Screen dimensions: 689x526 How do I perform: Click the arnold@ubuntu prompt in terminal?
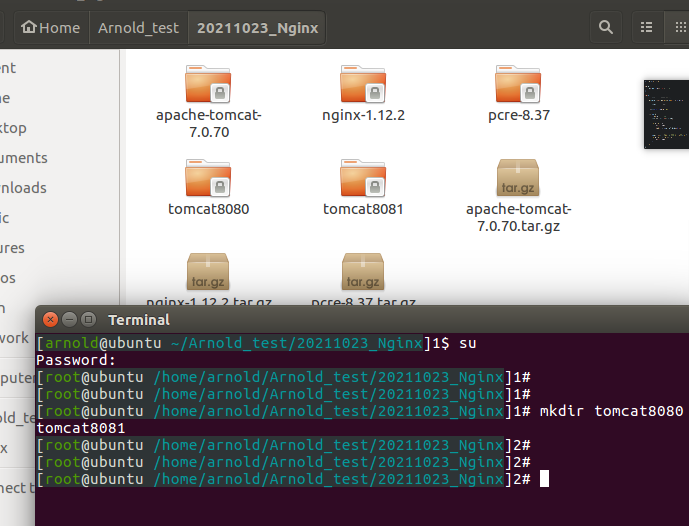coord(103,343)
